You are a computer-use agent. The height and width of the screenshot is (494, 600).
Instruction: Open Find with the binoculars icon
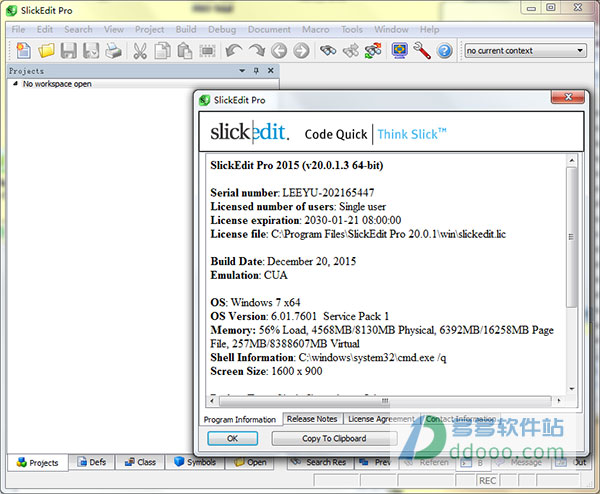(328, 51)
